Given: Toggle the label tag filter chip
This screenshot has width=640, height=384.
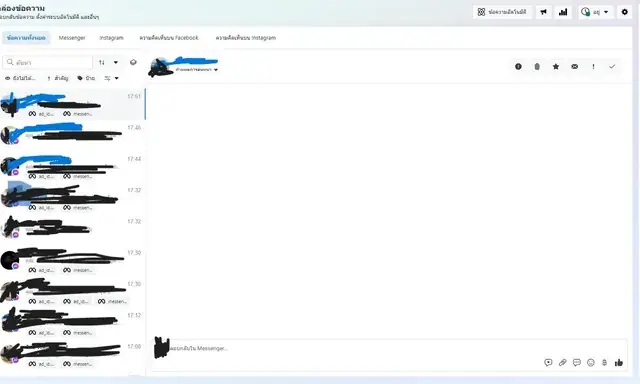Looking at the screenshot, I should pyautogui.click(x=86, y=78).
